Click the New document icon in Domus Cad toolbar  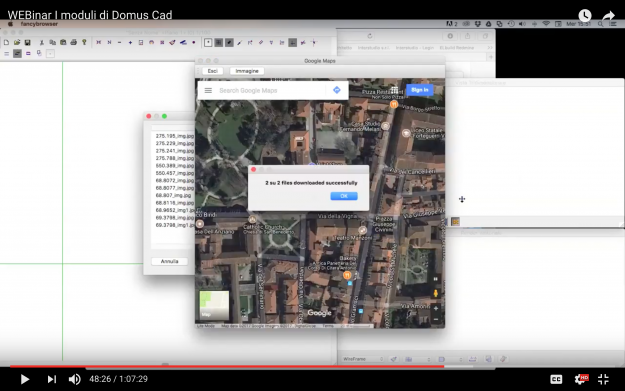click(6, 42)
